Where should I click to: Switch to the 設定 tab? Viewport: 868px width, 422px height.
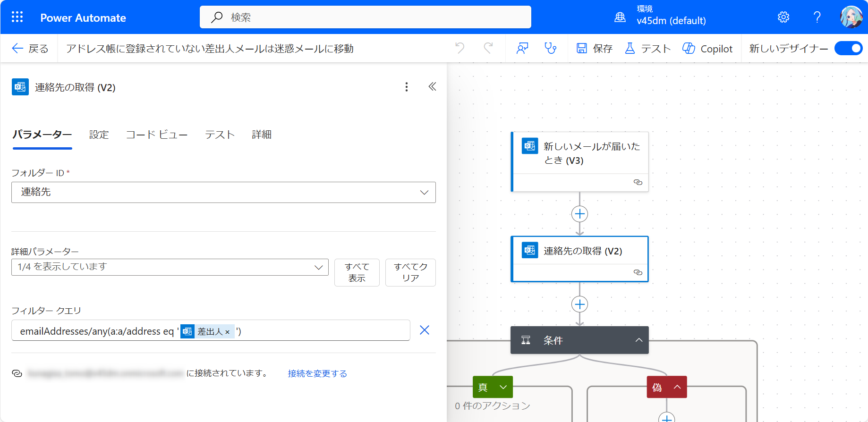(x=99, y=135)
